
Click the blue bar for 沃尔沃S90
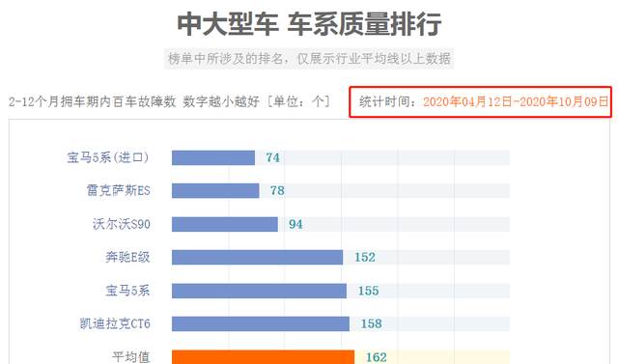pos(225,224)
